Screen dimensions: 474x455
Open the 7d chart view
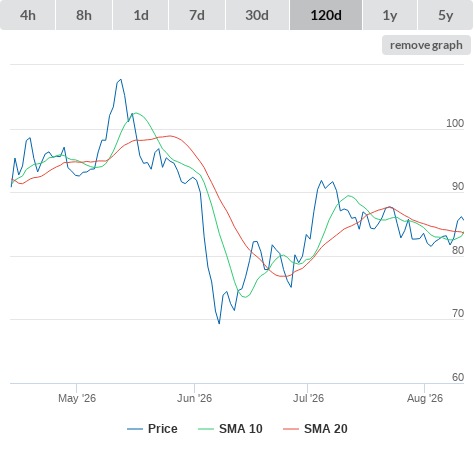tap(197, 15)
